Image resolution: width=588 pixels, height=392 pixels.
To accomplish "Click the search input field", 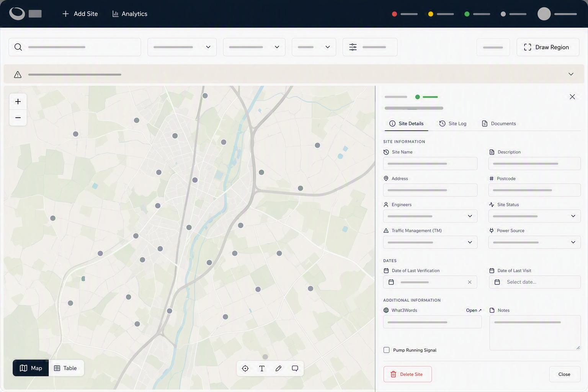I will click(x=75, y=47).
